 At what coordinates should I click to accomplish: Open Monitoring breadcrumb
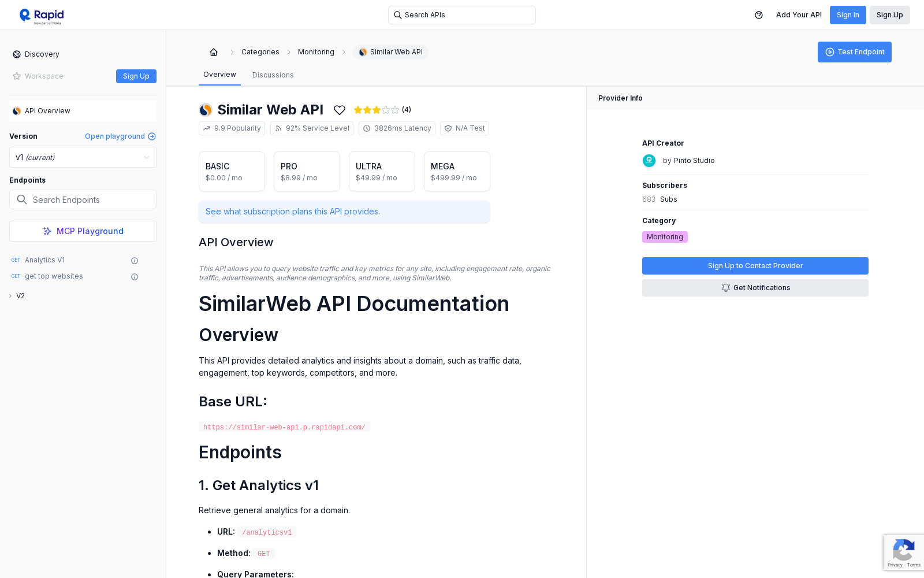[316, 52]
